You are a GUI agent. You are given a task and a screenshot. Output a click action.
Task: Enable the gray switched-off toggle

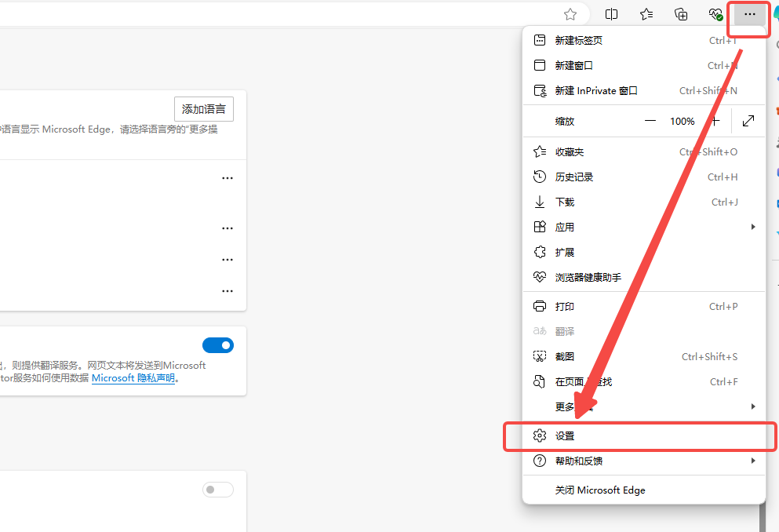click(217, 490)
